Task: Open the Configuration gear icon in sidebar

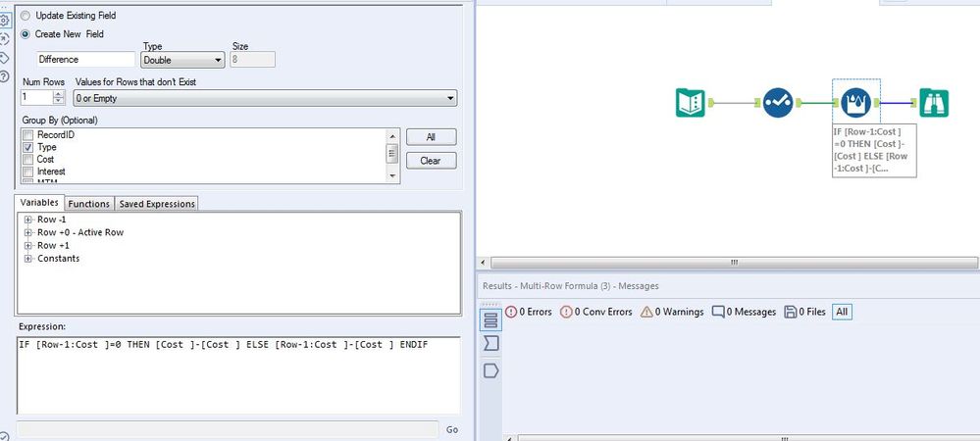Action: click(4, 20)
